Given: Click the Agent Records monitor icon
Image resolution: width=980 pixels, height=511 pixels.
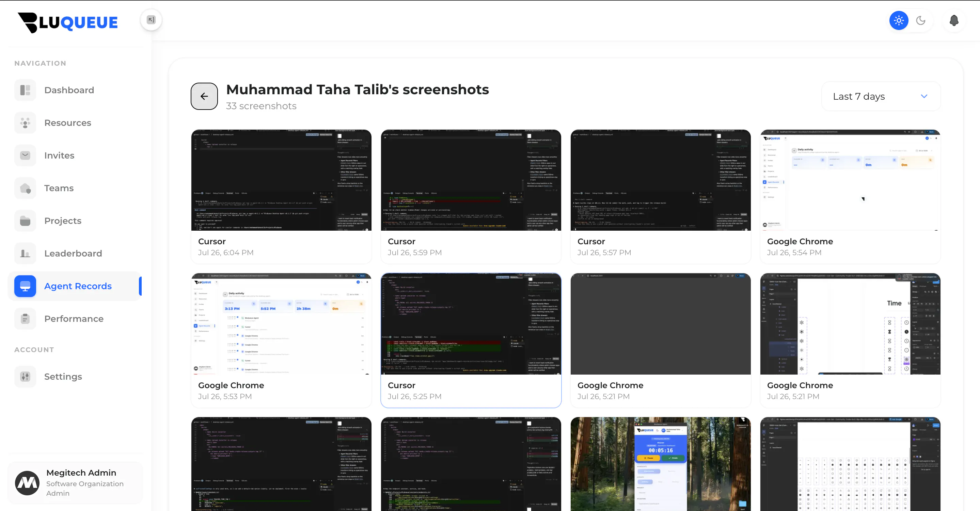Looking at the screenshot, I should click(25, 286).
